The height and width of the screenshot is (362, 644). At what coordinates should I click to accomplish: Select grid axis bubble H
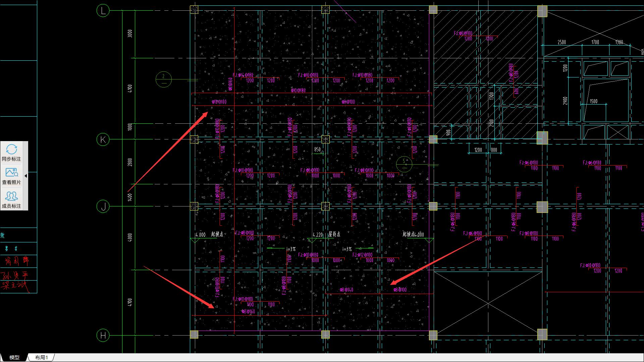click(x=103, y=335)
